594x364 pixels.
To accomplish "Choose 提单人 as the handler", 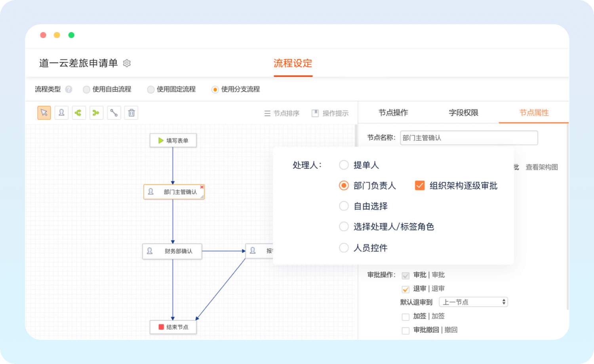I will coord(344,165).
